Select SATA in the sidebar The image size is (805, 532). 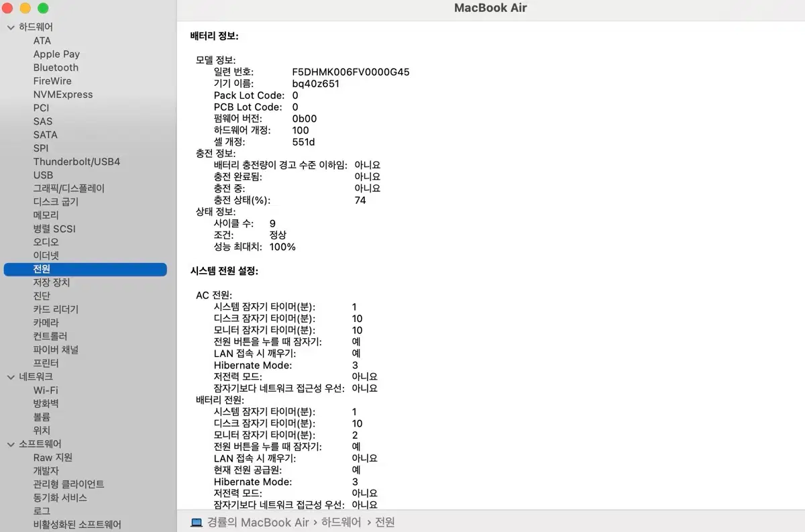tap(46, 135)
